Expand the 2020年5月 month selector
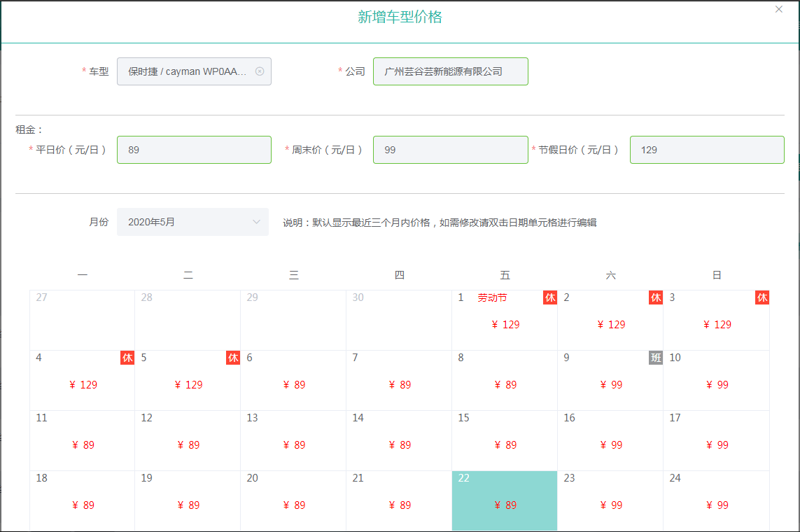The height and width of the screenshot is (532, 800). pos(192,222)
